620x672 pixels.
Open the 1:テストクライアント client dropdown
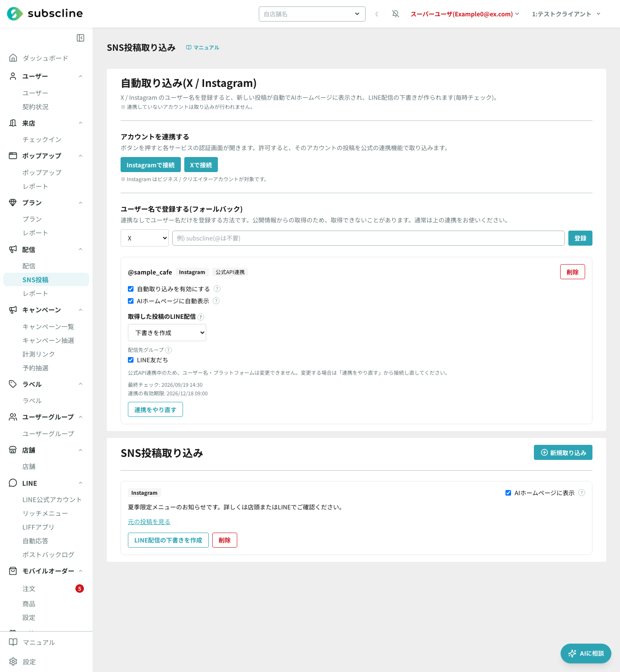[566, 14]
